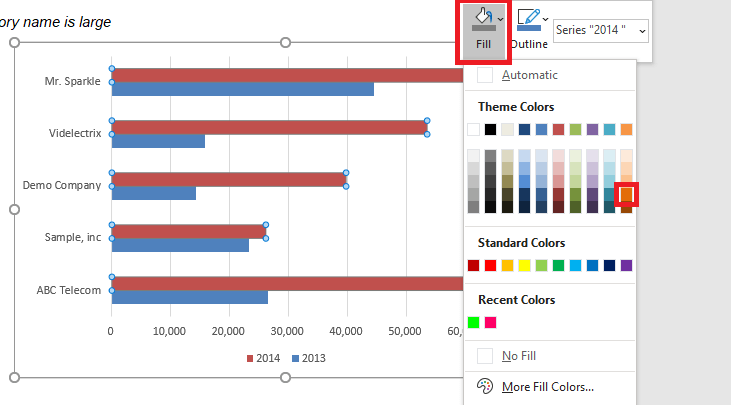Select Aqua, Darker 50% shade swatch
The height and width of the screenshot is (405, 731).
point(609,207)
